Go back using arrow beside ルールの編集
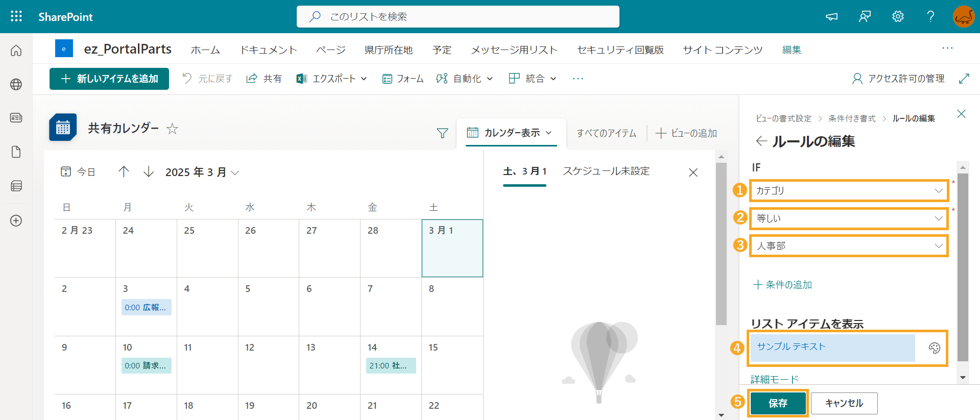Viewport: 980px width, 420px height. [x=761, y=141]
